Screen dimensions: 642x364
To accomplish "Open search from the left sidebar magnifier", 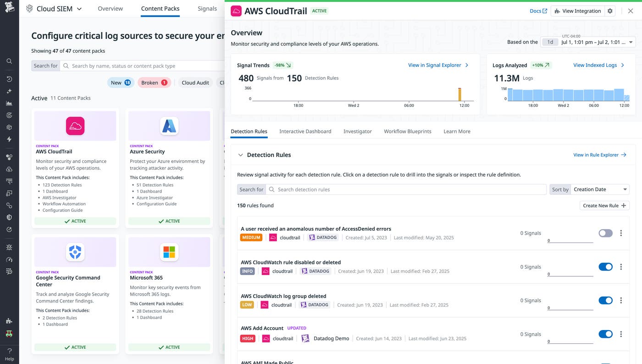I will pos(9,61).
